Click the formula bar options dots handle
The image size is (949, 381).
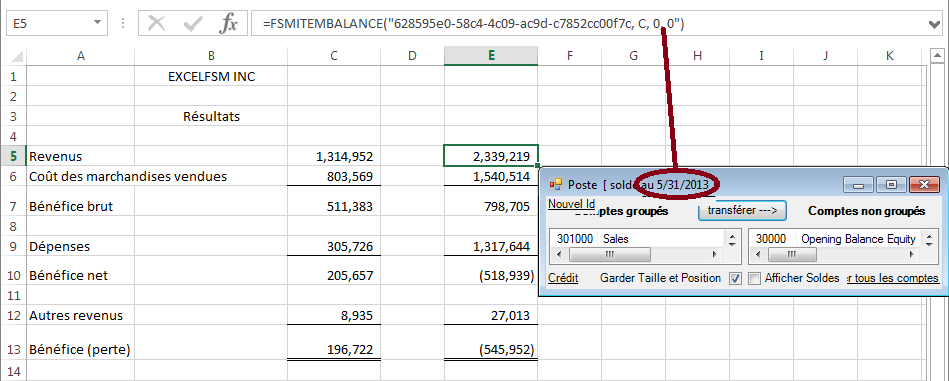point(123,24)
